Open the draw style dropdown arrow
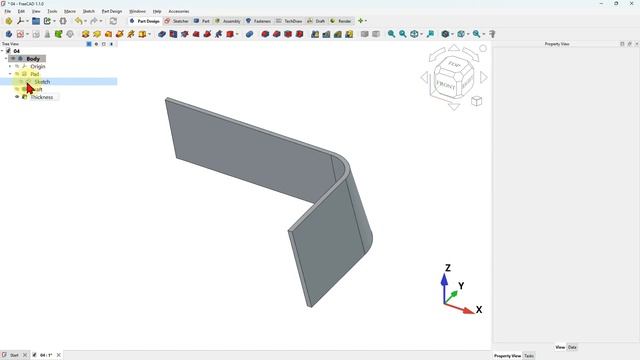This screenshot has width=640, height=360. [x=453, y=34]
